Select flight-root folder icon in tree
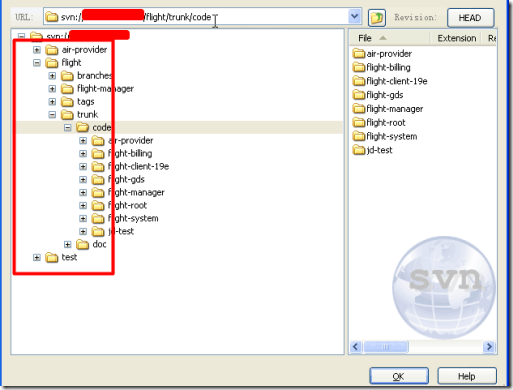The height and width of the screenshot is (390, 513). click(x=98, y=206)
